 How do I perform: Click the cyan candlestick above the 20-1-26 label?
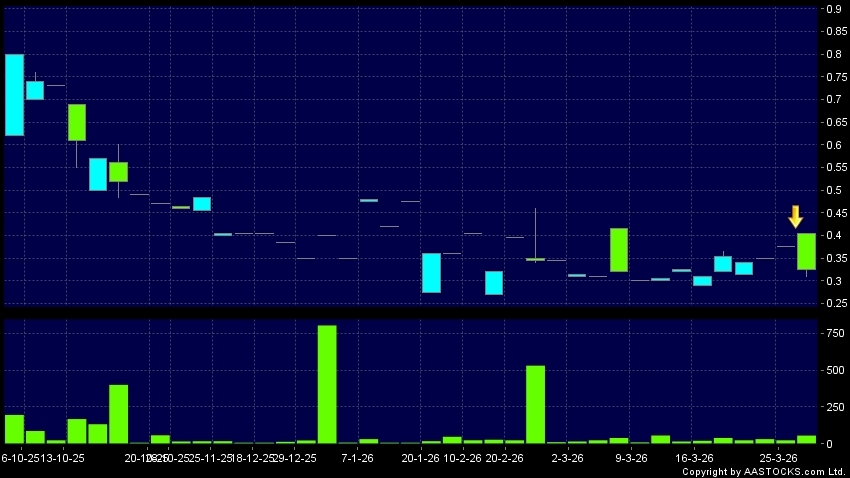pos(431,272)
